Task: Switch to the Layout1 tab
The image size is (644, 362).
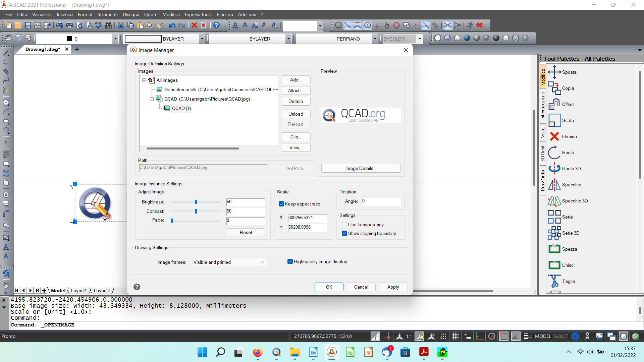Action: (x=78, y=291)
